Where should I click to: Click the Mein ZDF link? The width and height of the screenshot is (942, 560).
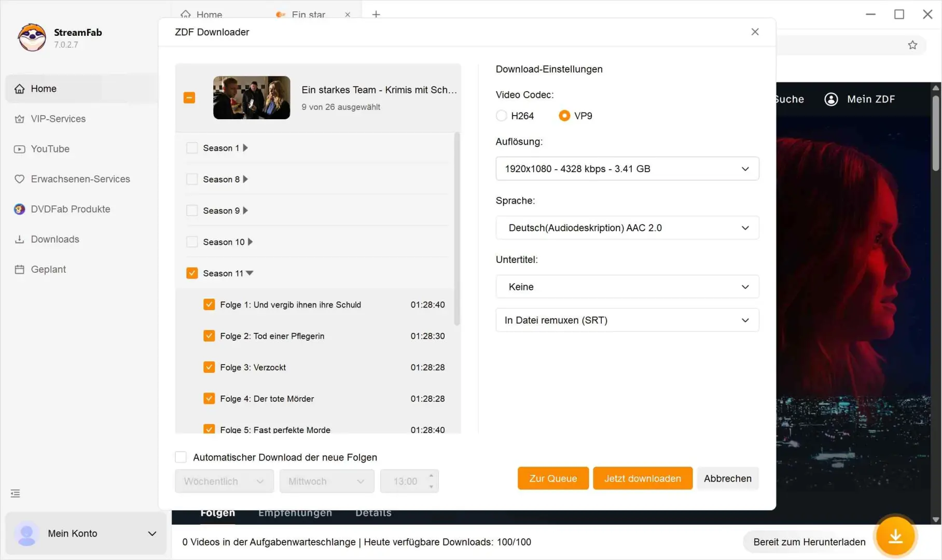pos(871,99)
